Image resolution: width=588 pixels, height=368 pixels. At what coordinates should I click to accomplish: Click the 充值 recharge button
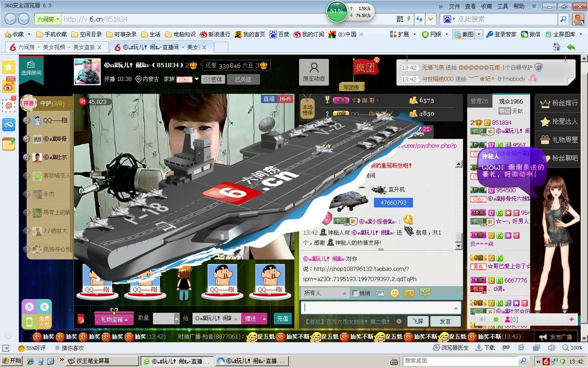pyautogui.click(x=283, y=318)
